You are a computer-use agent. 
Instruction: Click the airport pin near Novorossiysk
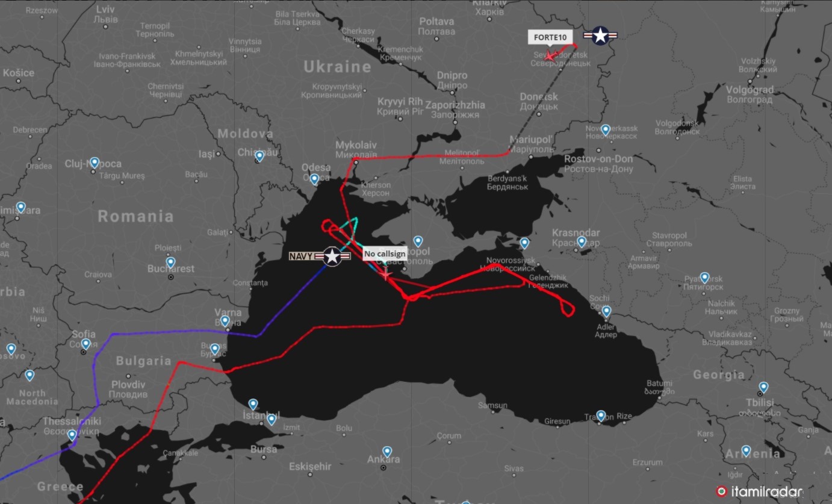click(524, 243)
